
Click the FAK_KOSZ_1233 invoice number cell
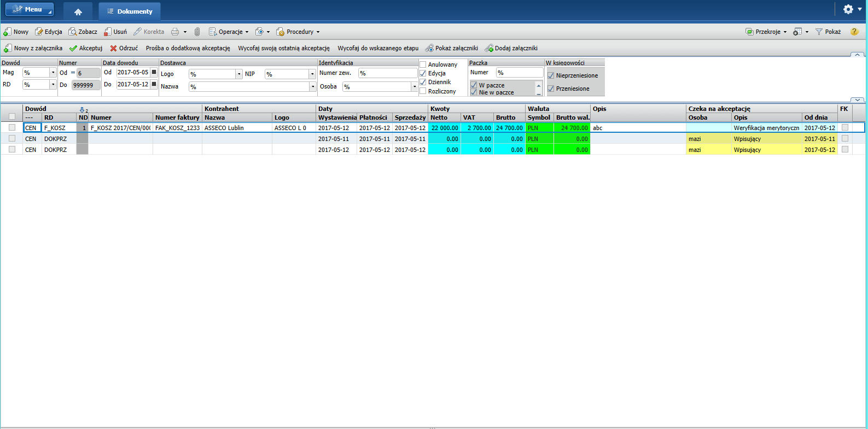click(x=177, y=128)
